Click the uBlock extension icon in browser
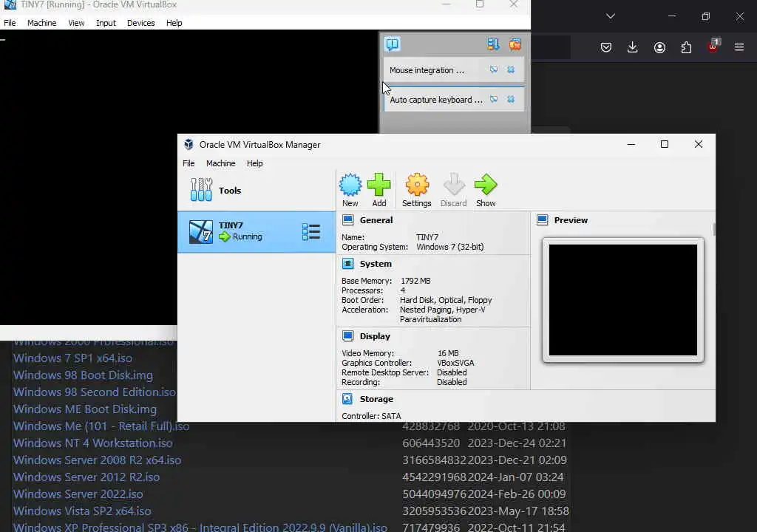 [713, 47]
